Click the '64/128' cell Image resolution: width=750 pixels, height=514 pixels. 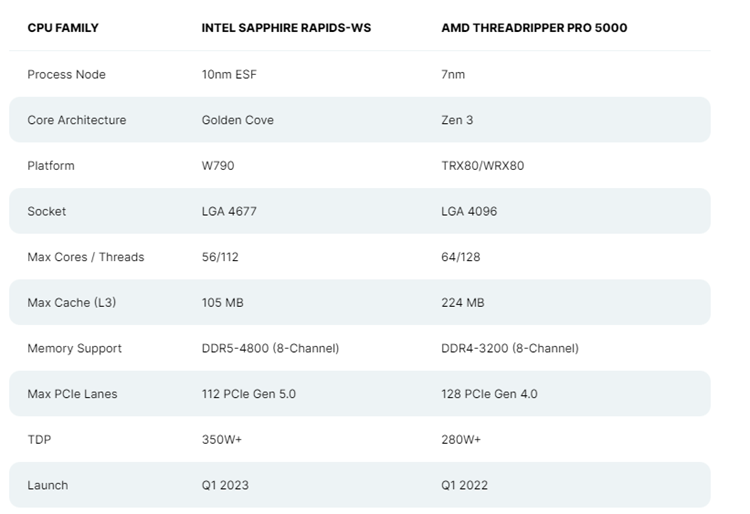(x=461, y=257)
